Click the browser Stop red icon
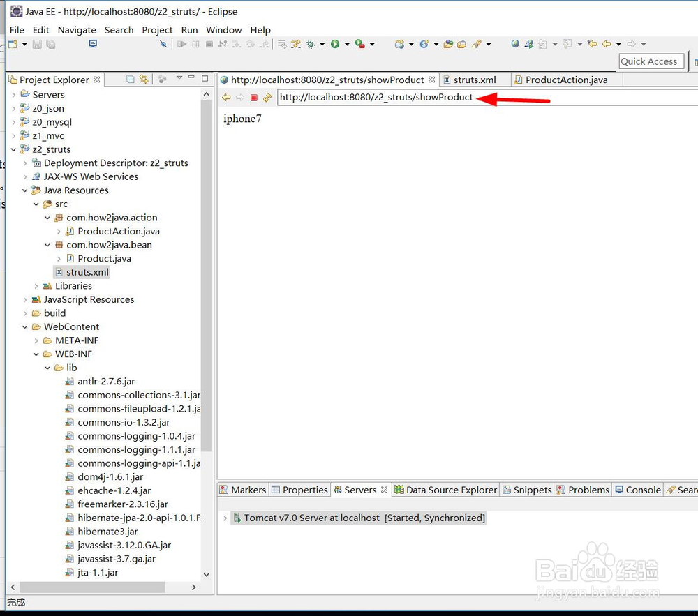Image resolution: width=698 pixels, height=616 pixels. click(x=254, y=98)
